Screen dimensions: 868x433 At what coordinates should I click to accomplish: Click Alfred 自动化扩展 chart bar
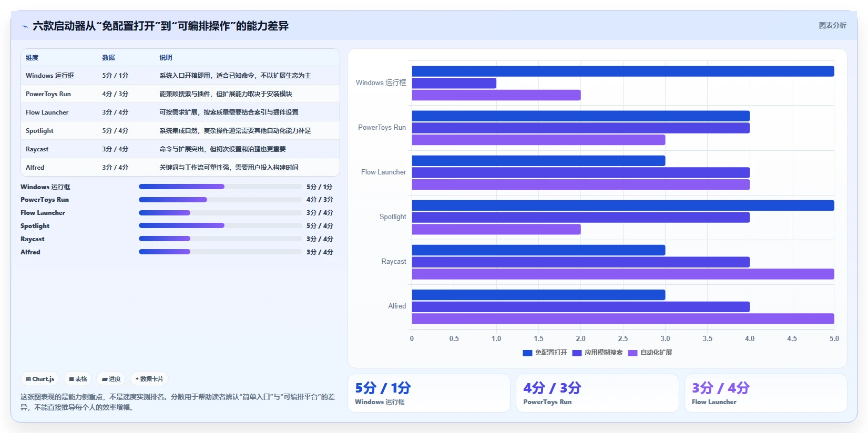click(x=623, y=318)
